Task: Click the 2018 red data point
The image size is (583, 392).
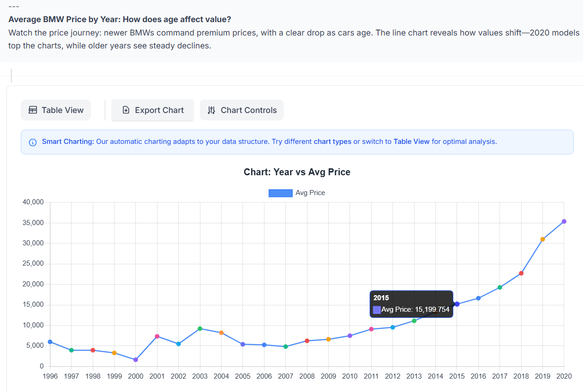Action: 521,273
